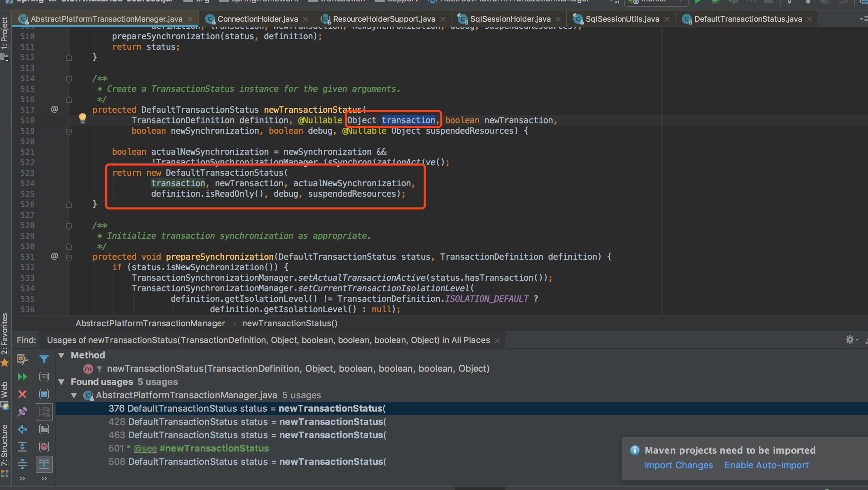Collapse all usages in tree
The image size is (868, 490).
[x=22, y=464]
